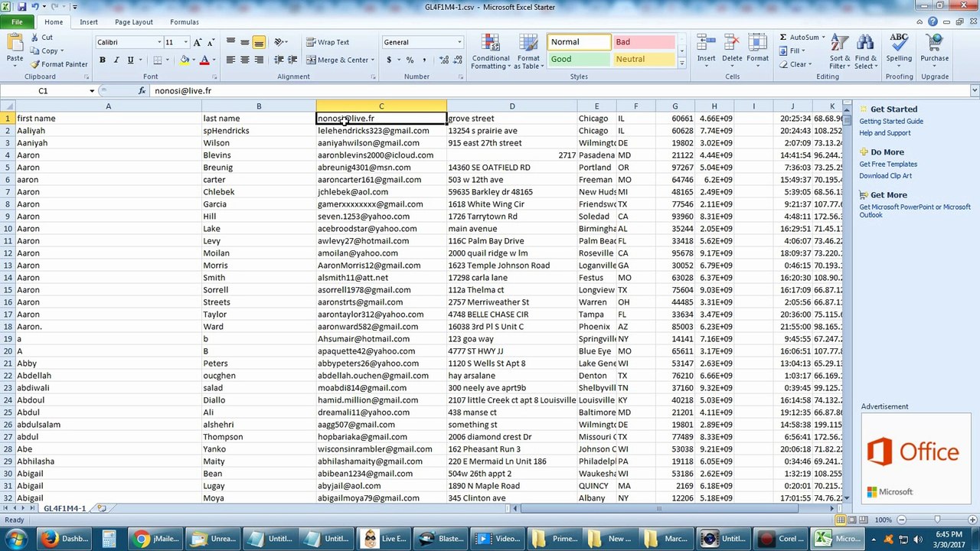980x551 pixels.
Task: Open AutoSum dropdown
Action: tap(822, 37)
